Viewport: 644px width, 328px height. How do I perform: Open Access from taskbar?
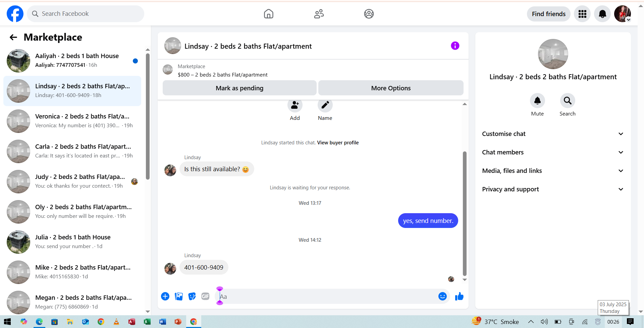pos(131,322)
